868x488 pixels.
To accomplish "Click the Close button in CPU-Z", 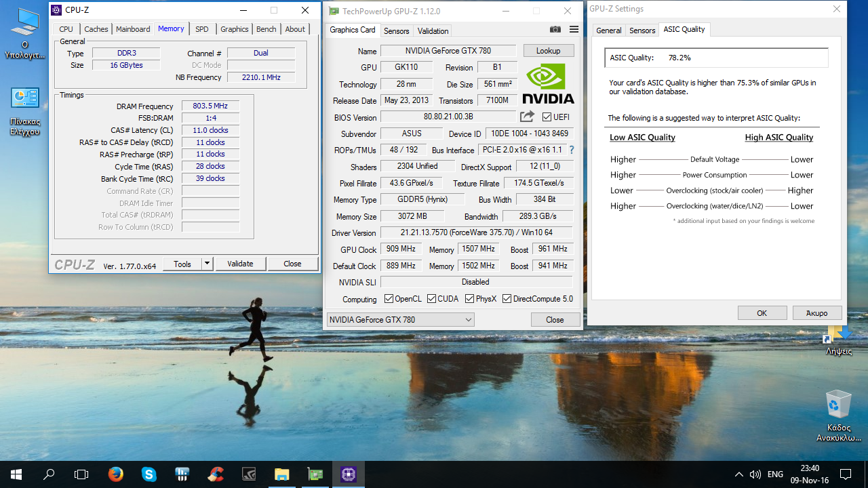I will tap(292, 264).
